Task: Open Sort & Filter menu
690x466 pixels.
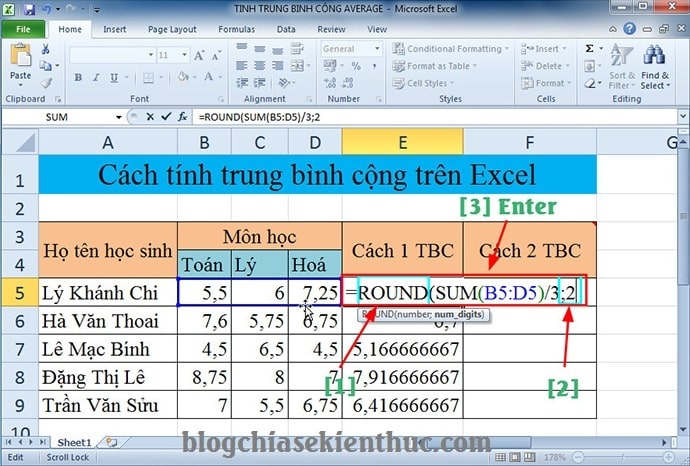Action: pos(622,66)
